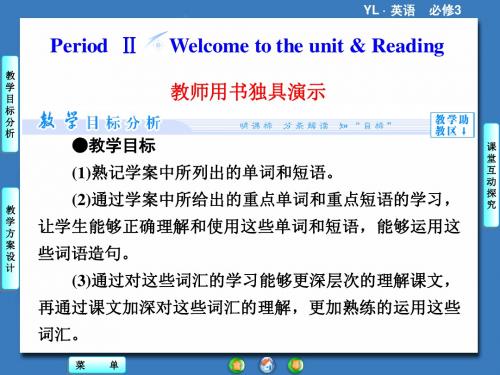The image size is (500, 375).
Task: Click the 教学目标分析 section banner
Action: (x=100, y=121)
